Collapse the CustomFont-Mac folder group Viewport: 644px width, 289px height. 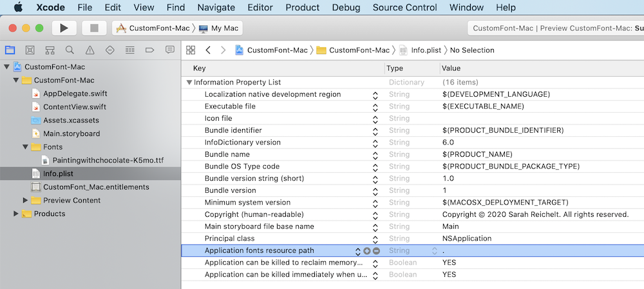point(16,80)
